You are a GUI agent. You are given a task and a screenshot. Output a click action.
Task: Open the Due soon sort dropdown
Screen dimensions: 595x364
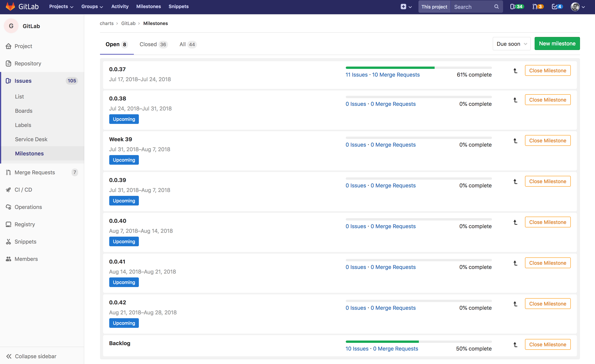coord(512,44)
